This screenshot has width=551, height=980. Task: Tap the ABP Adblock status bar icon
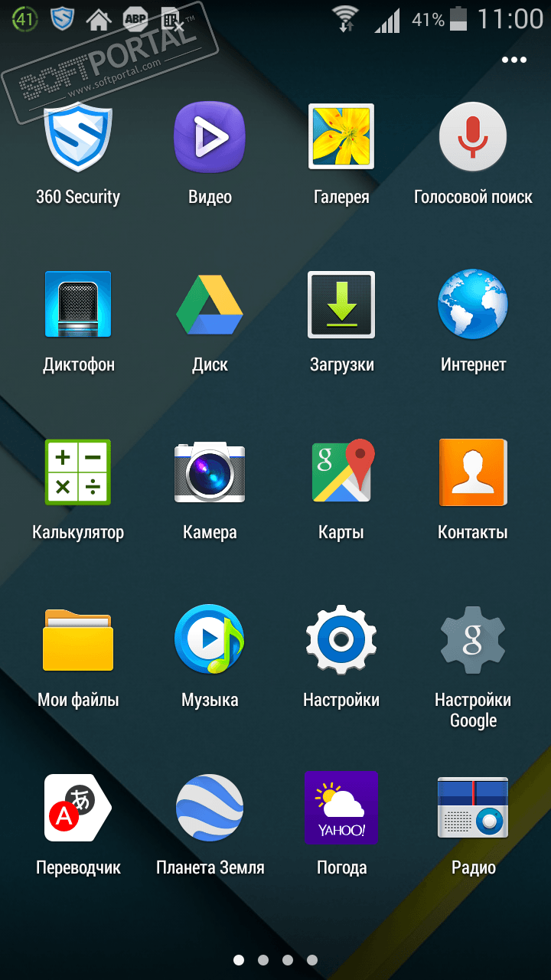135,20
